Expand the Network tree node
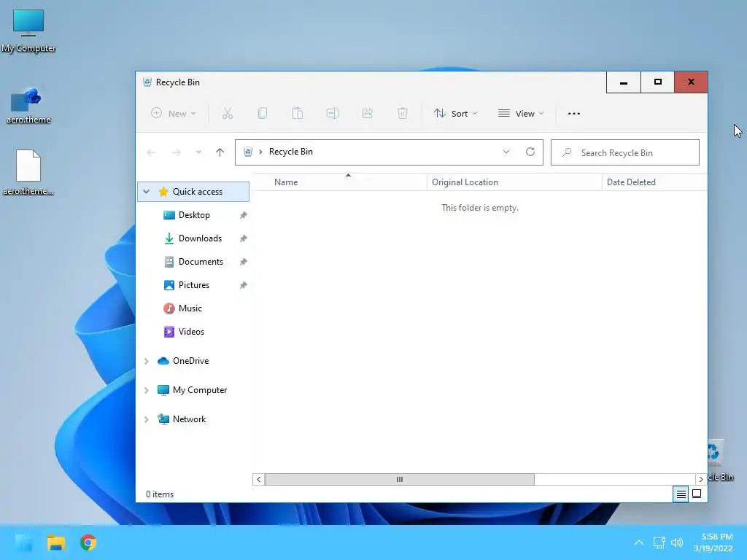This screenshot has width=747, height=560. (146, 419)
